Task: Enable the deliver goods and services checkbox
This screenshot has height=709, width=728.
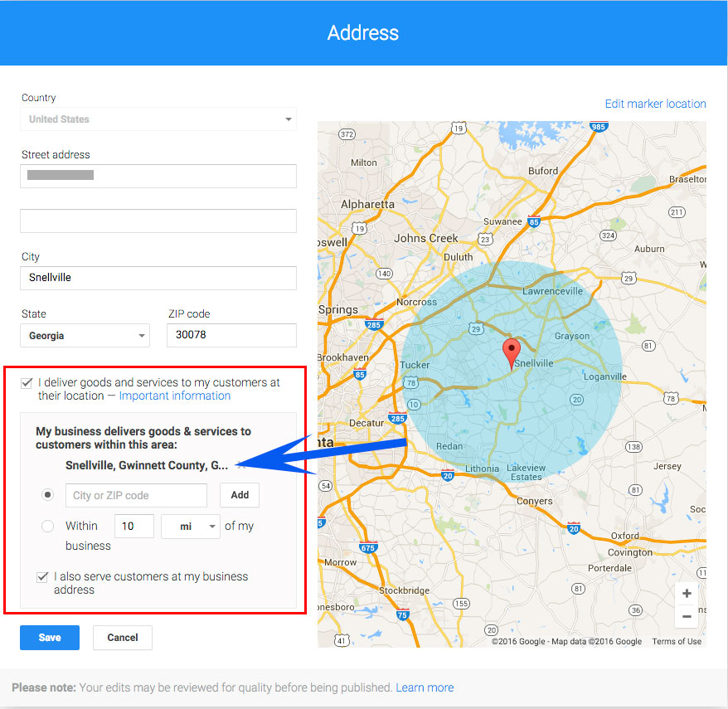Action: pyautogui.click(x=26, y=382)
